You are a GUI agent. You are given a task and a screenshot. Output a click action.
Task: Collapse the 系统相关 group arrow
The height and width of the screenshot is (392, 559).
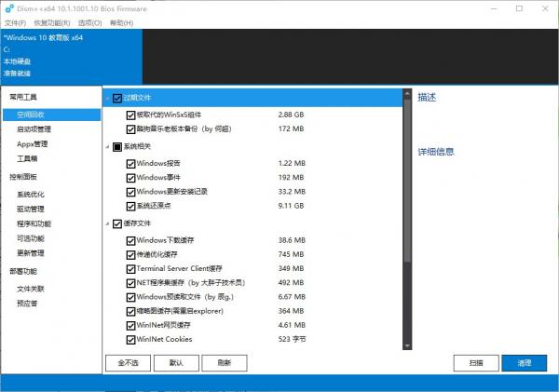click(107, 146)
